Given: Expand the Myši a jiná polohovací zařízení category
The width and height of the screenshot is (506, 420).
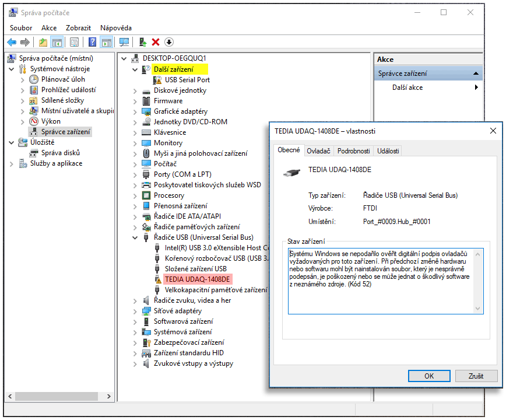Looking at the screenshot, I should (x=135, y=153).
